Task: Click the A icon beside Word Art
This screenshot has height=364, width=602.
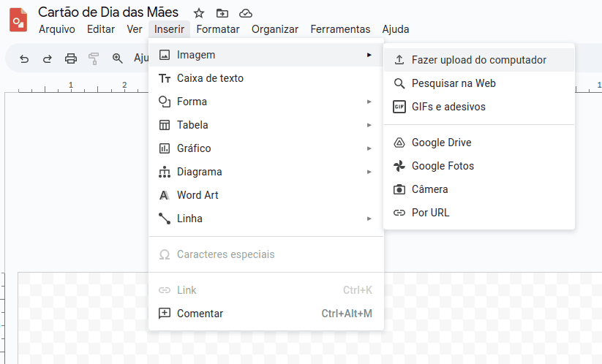Action: point(164,195)
